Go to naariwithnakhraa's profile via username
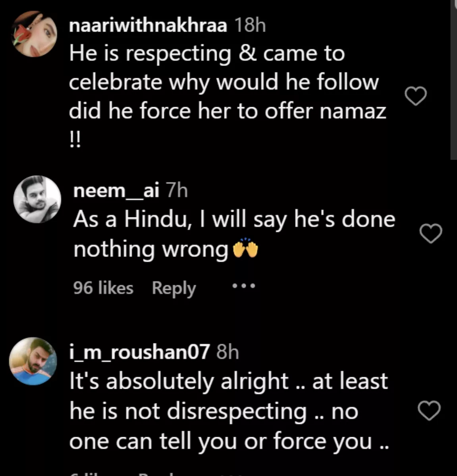Image resolution: width=457 pixels, height=476 pixels. click(x=148, y=26)
